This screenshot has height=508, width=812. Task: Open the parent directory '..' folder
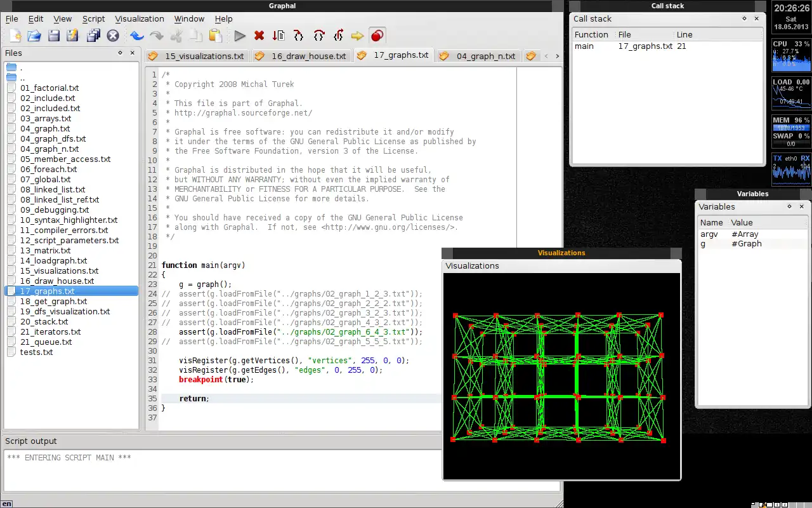[x=22, y=78]
